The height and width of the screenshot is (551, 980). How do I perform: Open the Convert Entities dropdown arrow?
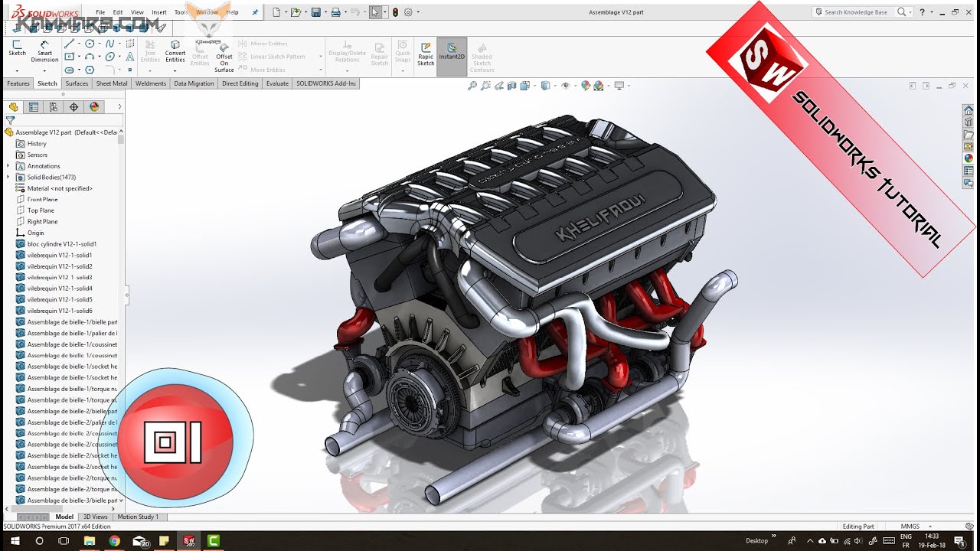coord(175,70)
